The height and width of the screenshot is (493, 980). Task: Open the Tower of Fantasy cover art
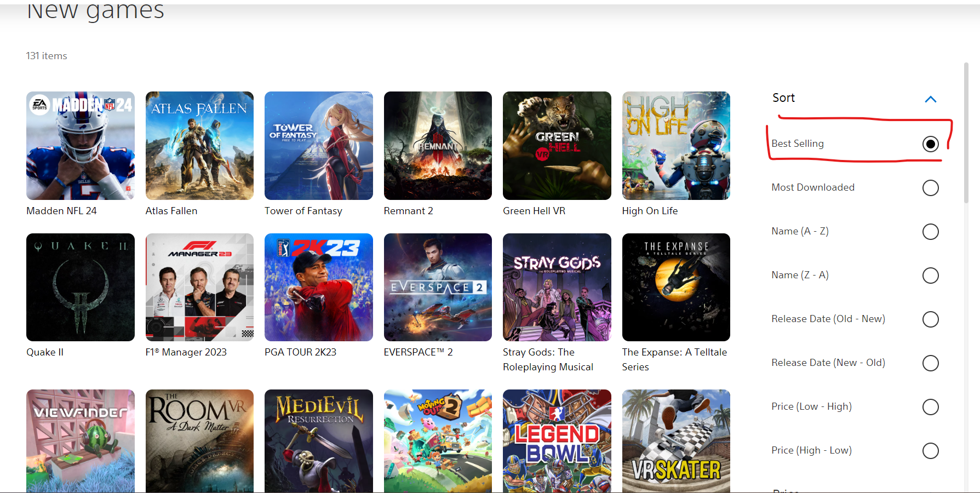point(319,146)
